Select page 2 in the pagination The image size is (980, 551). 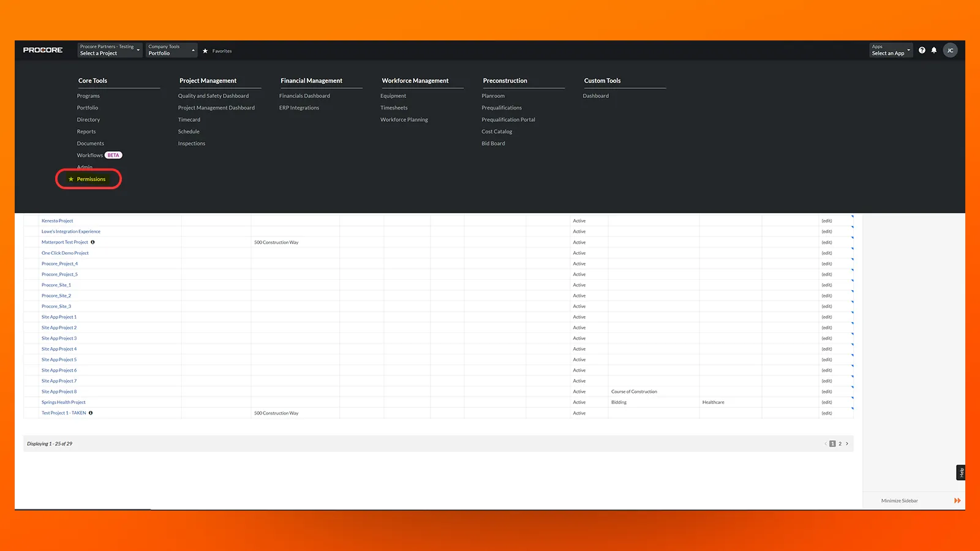(x=840, y=443)
